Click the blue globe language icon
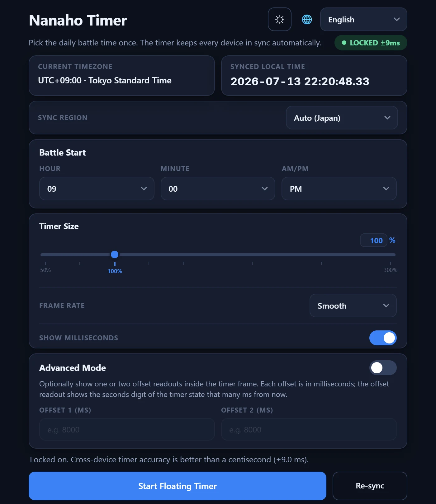The image size is (436, 504). (307, 19)
